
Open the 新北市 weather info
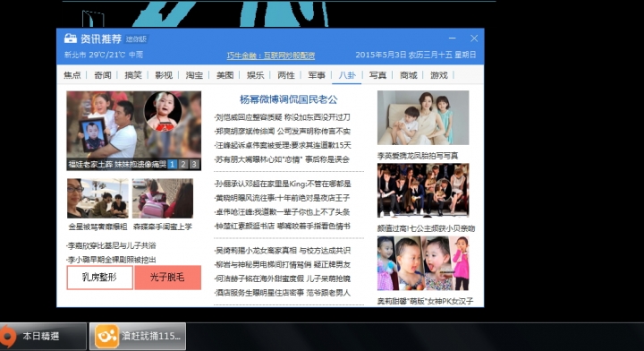[x=104, y=55]
